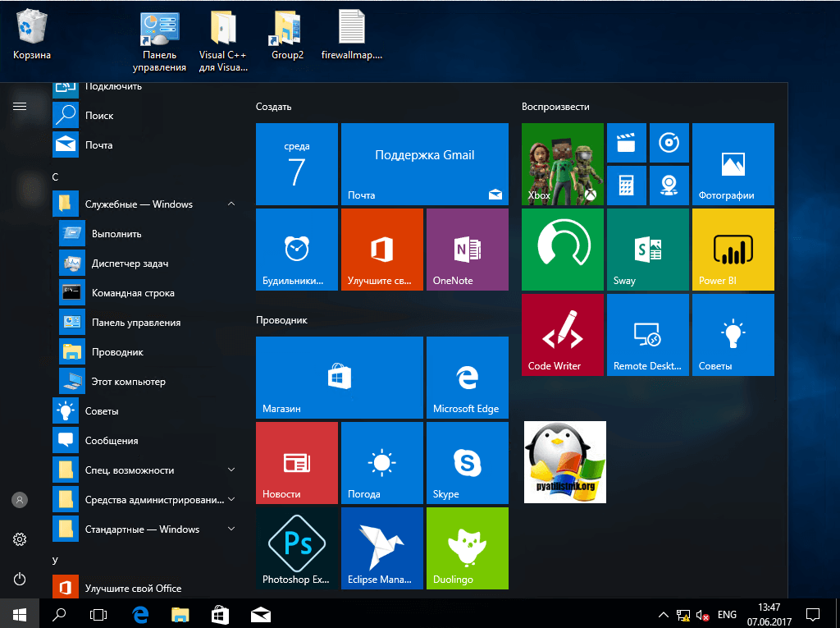Open Этот компьютер
The height and width of the screenshot is (628, 840).
click(x=149, y=381)
